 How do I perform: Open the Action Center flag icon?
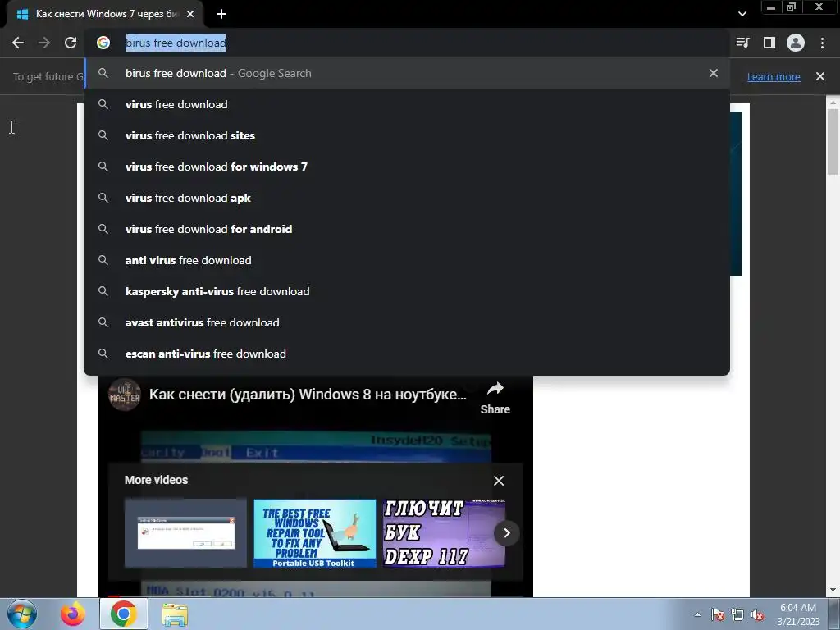pyautogui.click(x=718, y=614)
